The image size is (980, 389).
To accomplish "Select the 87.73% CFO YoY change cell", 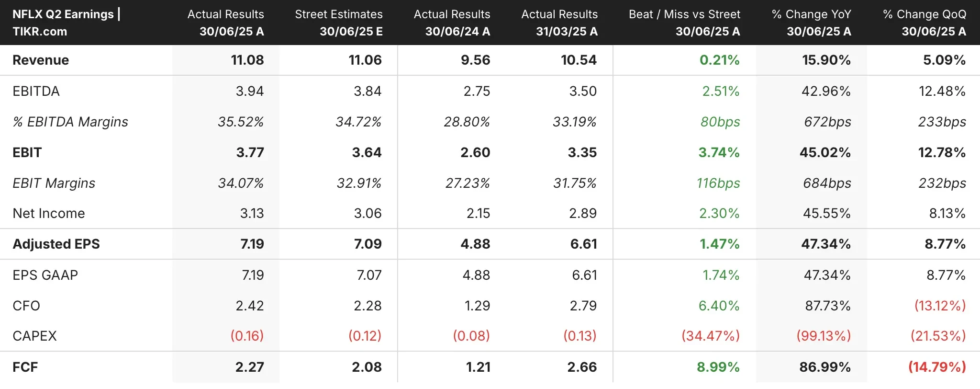I will point(827,306).
